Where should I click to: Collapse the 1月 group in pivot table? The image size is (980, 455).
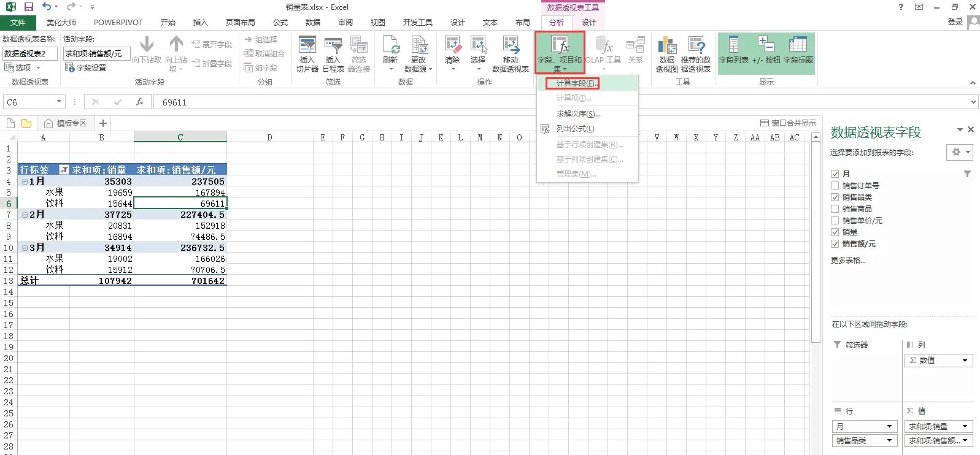coord(25,182)
